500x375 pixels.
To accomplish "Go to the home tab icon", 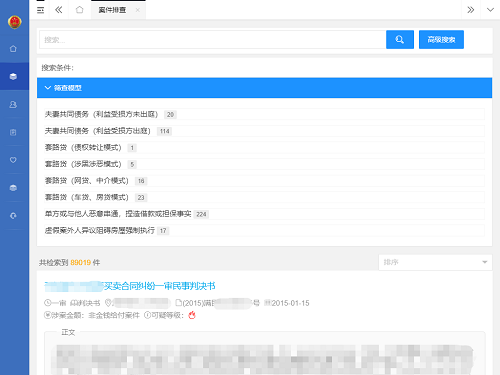I will click(x=79, y=10).
